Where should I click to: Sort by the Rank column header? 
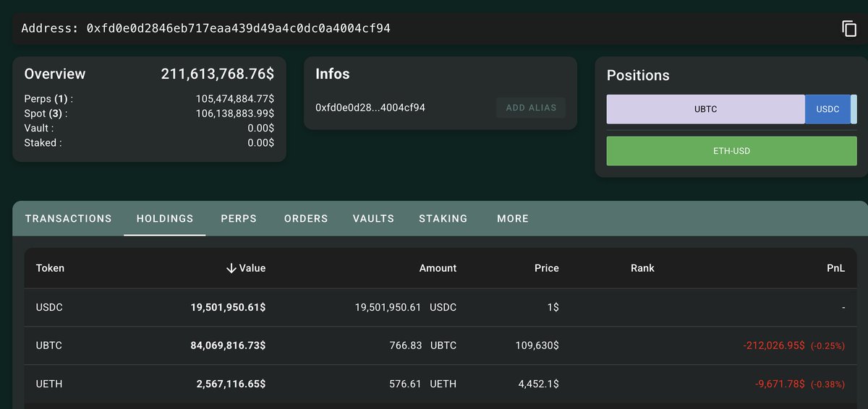click(642, 268)
